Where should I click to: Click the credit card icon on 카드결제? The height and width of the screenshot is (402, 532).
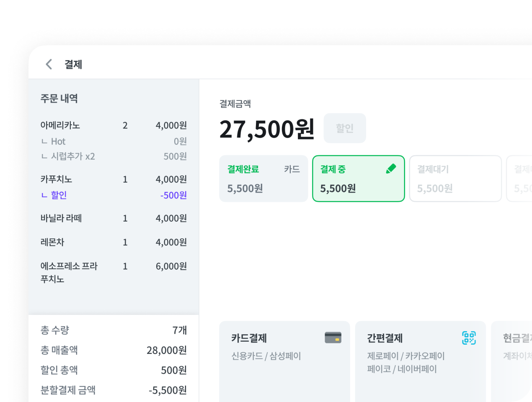coord(333,338)
